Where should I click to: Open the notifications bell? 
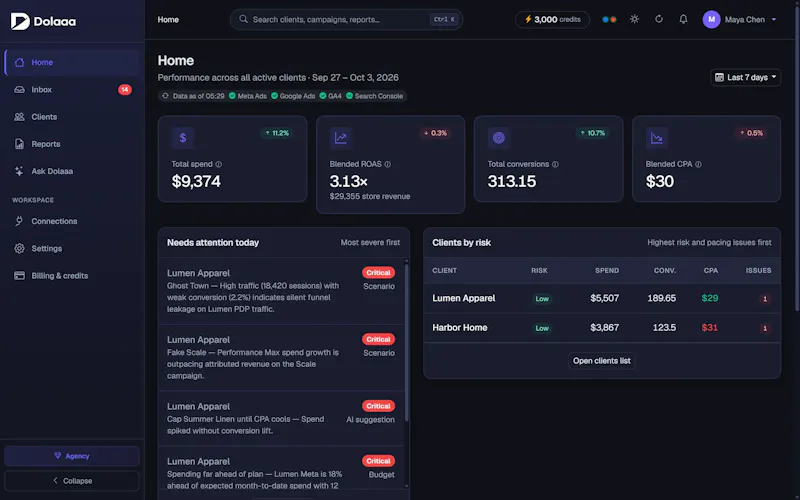pos(683,19)
